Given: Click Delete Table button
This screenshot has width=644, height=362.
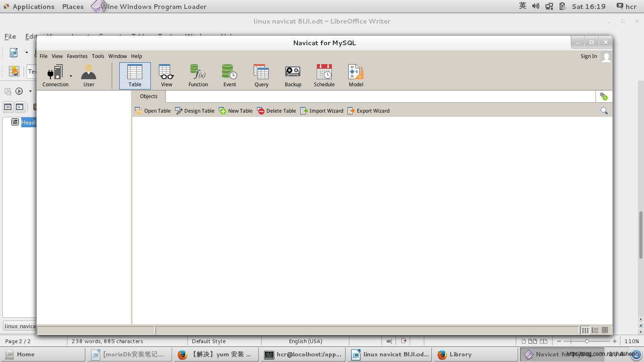Looking at the screenshot, I should [277, 111].
